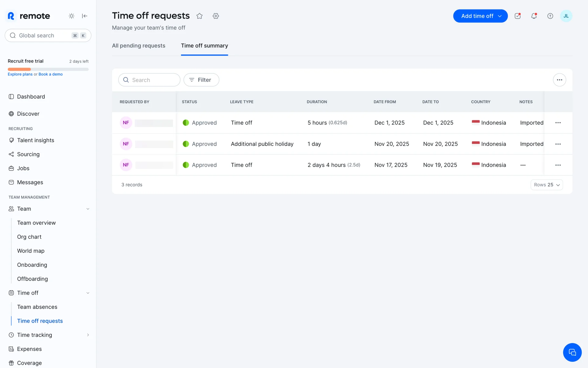The width and height of the screenshot is (588, 368).
Task: Toggle the light/dark theme sun icon
Action: click(x=71, y=16)
